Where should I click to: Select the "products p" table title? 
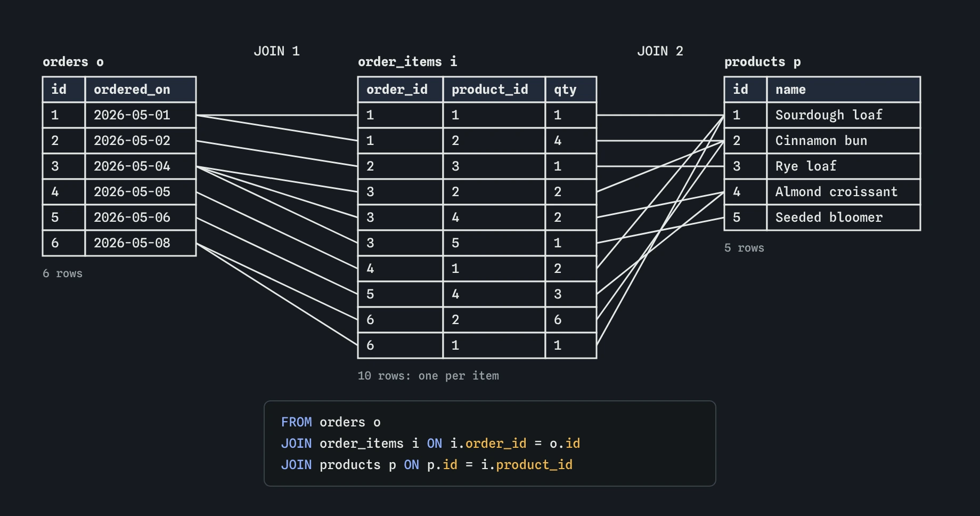pos(762,62)
